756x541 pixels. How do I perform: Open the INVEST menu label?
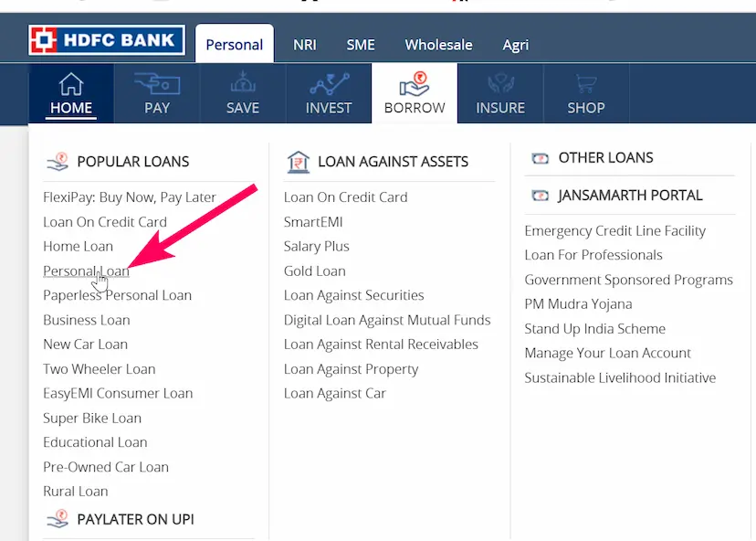coord(329,108)
